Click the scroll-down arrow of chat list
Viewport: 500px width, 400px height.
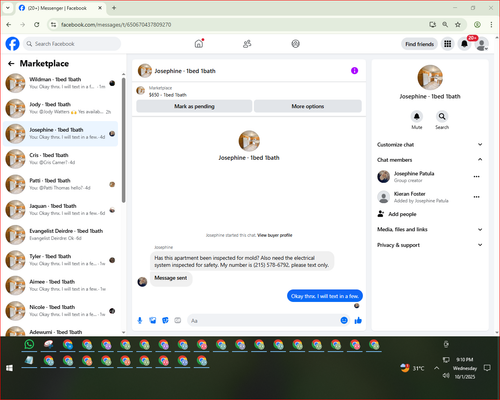(x=123, y=332)
